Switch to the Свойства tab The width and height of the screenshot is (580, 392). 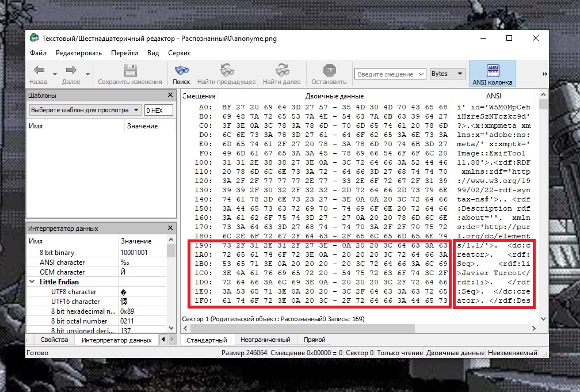(54, 340)
